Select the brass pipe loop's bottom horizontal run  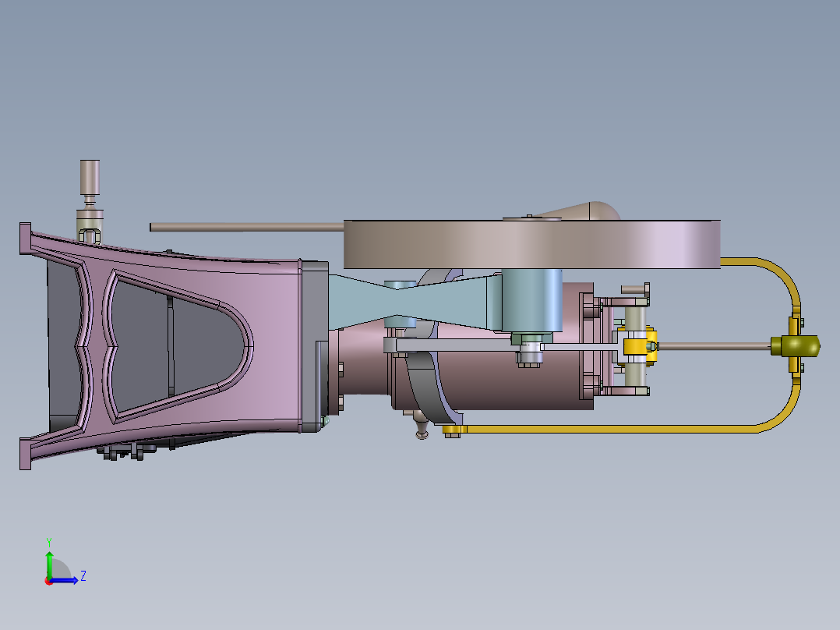611,429
